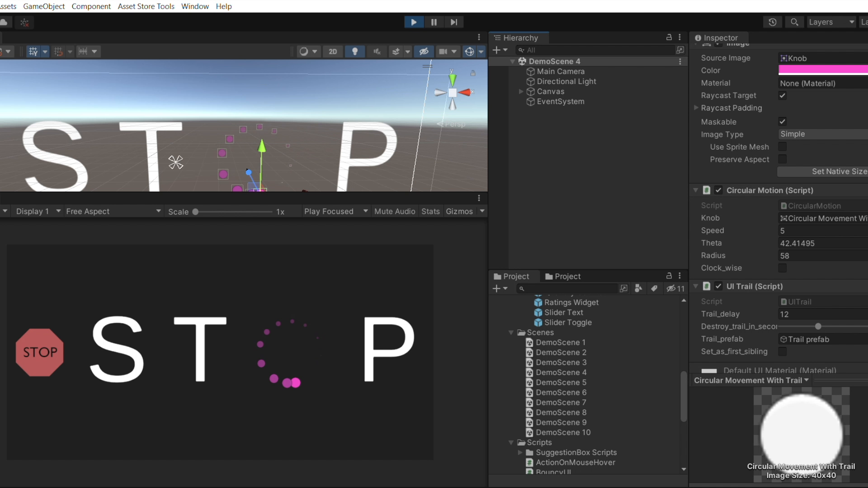
Task: Pause the game with the Pause button
Action: 434,22
